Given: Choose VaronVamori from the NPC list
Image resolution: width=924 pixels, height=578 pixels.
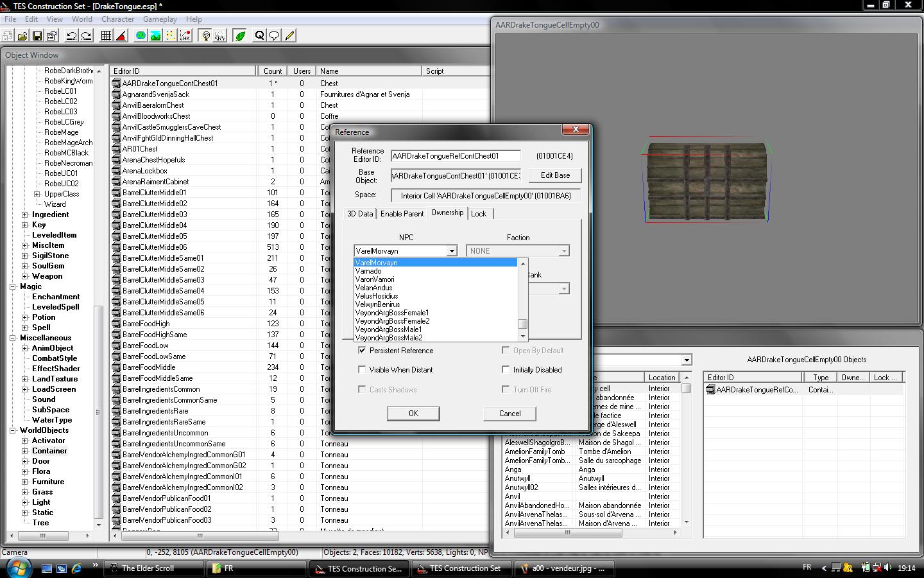Looking at the screenshot, I should (x=375, y=279).
